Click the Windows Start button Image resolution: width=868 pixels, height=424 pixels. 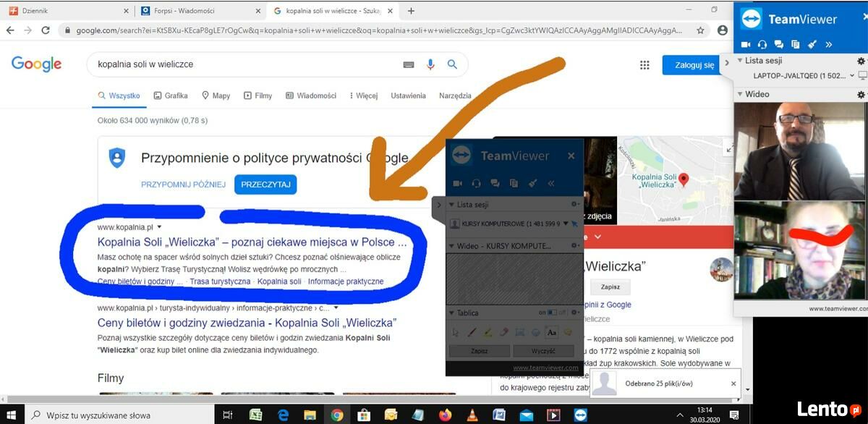coord(11,415)
